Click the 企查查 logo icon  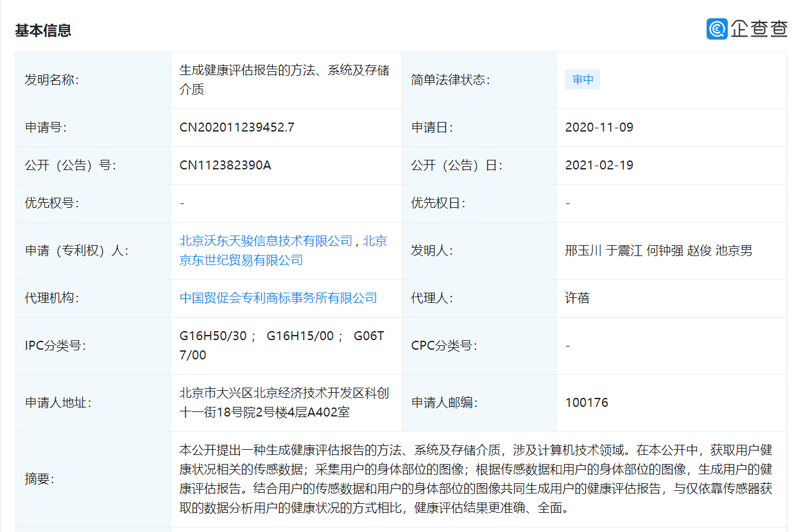(x=717, y=29)
